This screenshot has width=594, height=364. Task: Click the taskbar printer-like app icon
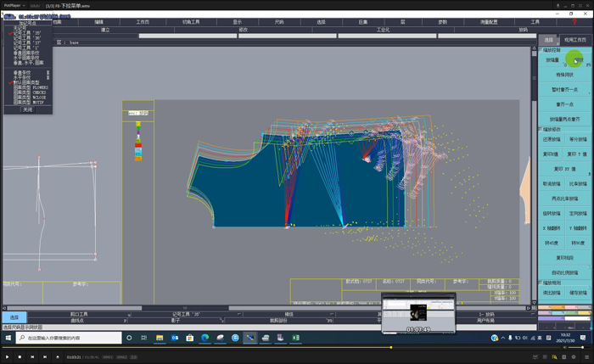(x=266, y=338)
